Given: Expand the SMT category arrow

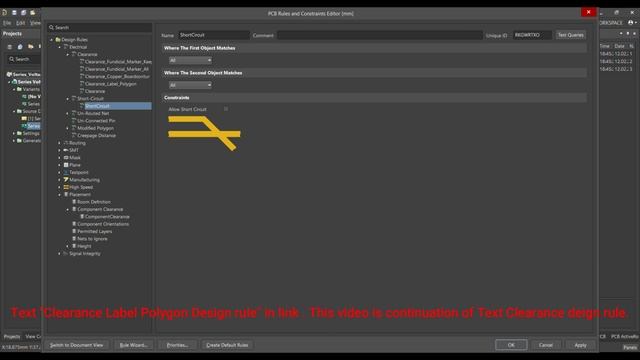Looking at the screenshot, I should tap(60, 150).
